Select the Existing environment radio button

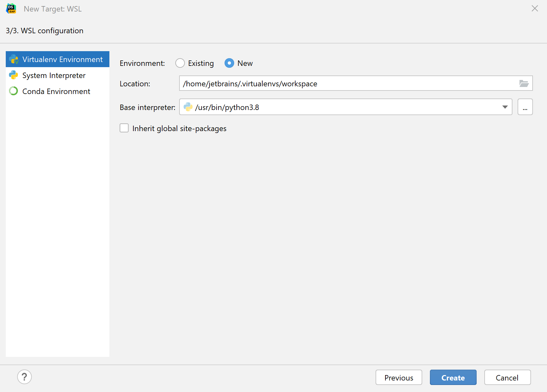point(180,63)
